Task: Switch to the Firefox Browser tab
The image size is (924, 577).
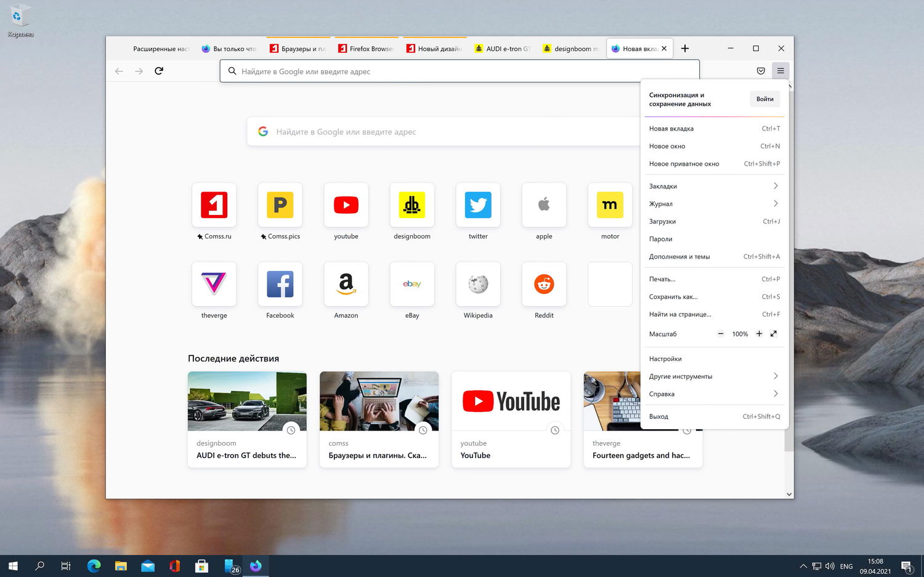Action: pyautogui.click(x=367, y=49)
